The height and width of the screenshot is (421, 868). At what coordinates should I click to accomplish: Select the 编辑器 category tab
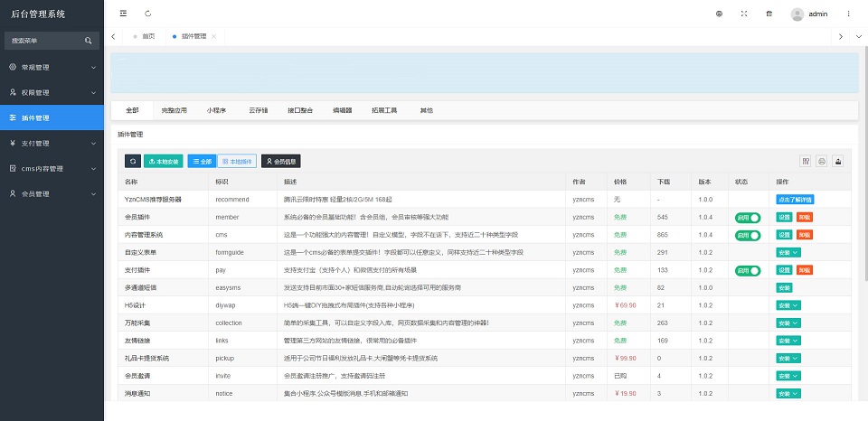tap(342, 110)
